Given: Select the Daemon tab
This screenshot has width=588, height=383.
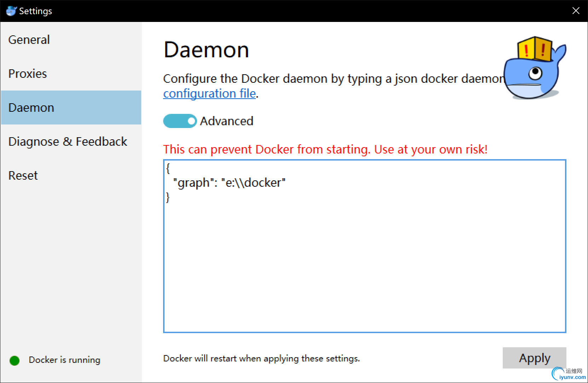Looking at the screenshot, I should point(71,108).
